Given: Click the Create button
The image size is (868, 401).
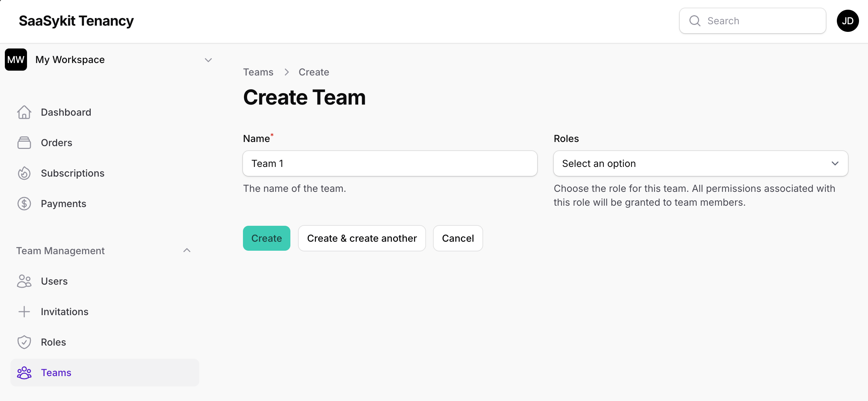Looking at the screenshot, I should click(266, 238).
